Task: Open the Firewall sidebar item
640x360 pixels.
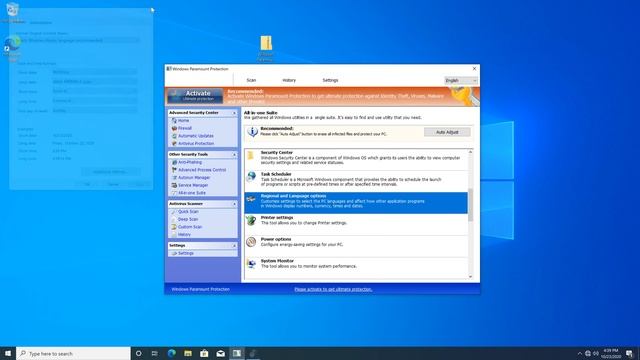Action: (184, 128)
